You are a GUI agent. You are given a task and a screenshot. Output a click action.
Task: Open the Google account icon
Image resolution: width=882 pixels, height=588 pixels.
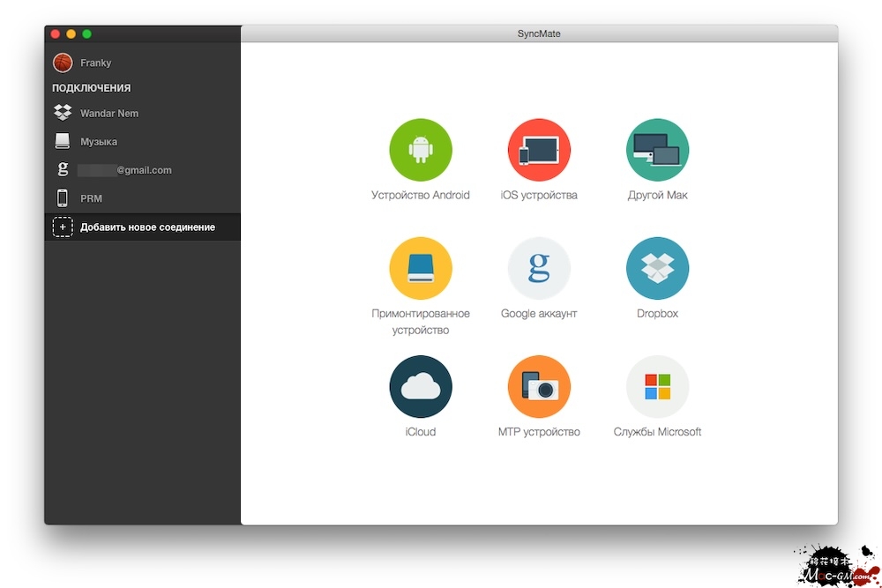[539, 269]
